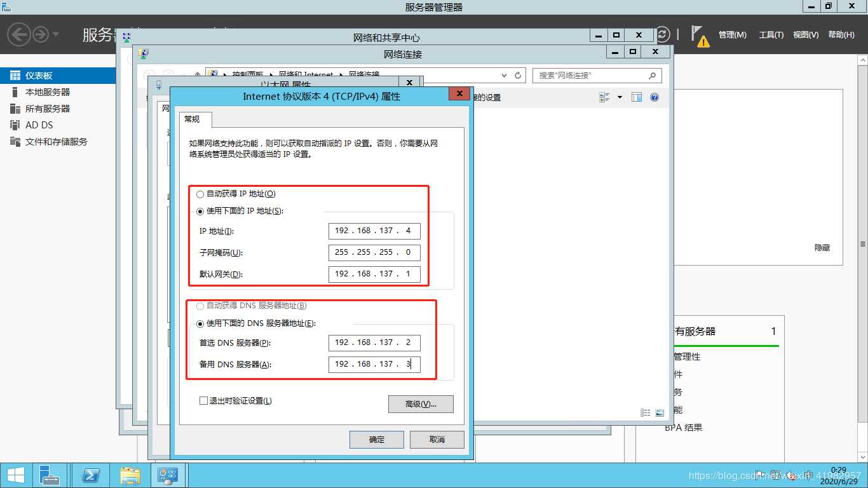Click the 中 input method indicator
This screenshot has width=868, height=488.
[808, 474]
